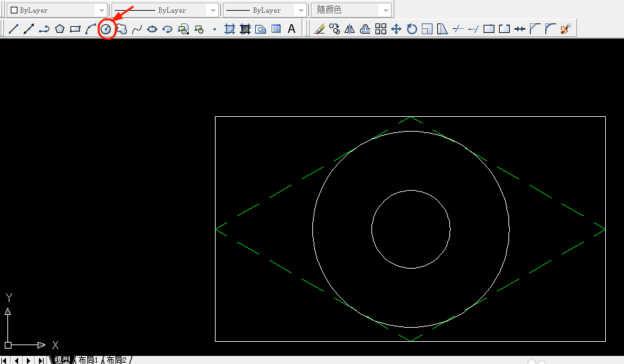Expand the linetype ByLayer dropdown

(165, 10)
